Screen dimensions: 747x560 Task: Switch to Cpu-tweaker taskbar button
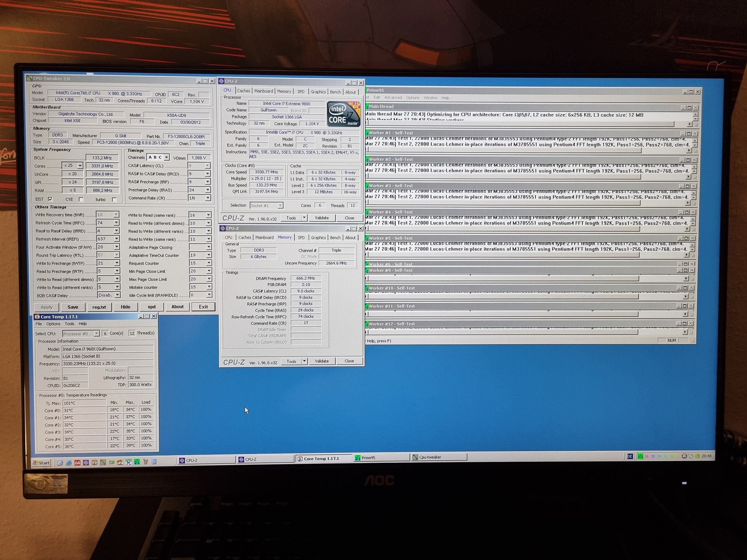[x=439, y=457]
